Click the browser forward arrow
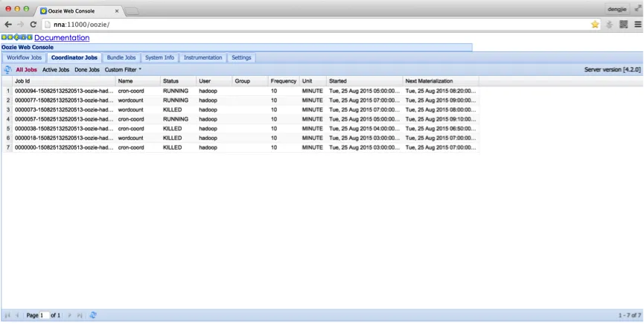This screenshot has height=324, width=644. (21, 25)
